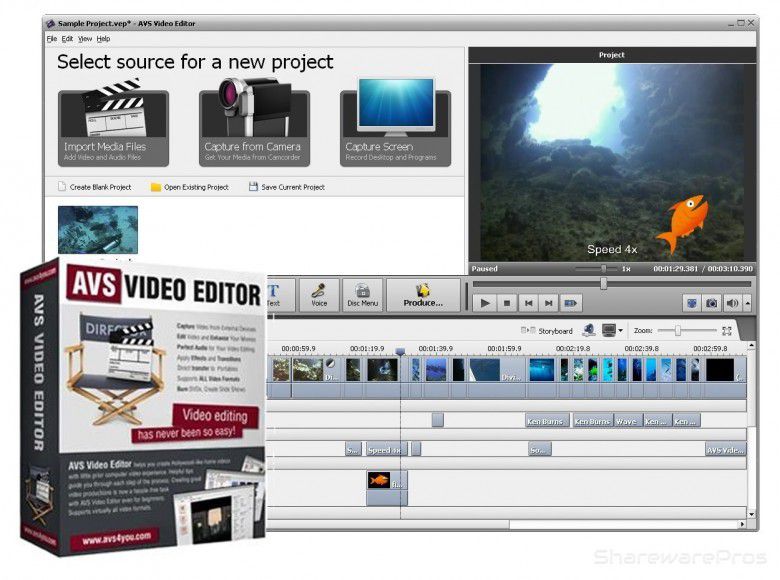This screenshot has width=780, height=580.
Task: Open the View menu
Action: 85,39
